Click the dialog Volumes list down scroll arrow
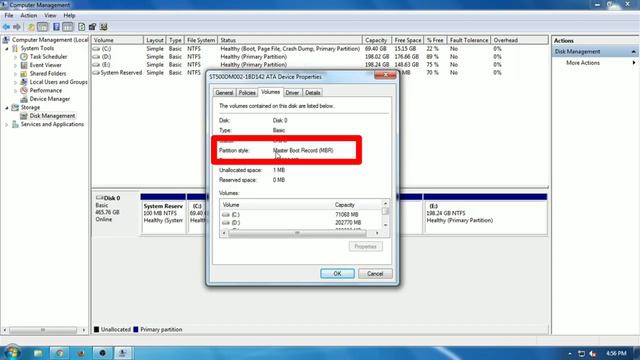 coord(385,225)
